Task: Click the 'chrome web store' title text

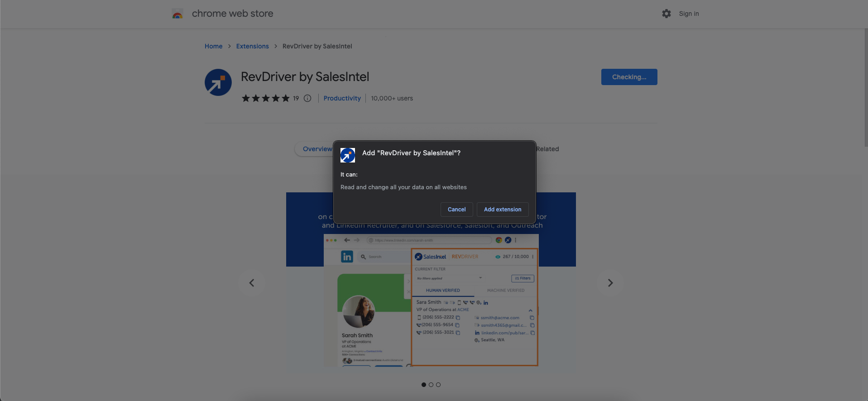Action: [232, 14]
